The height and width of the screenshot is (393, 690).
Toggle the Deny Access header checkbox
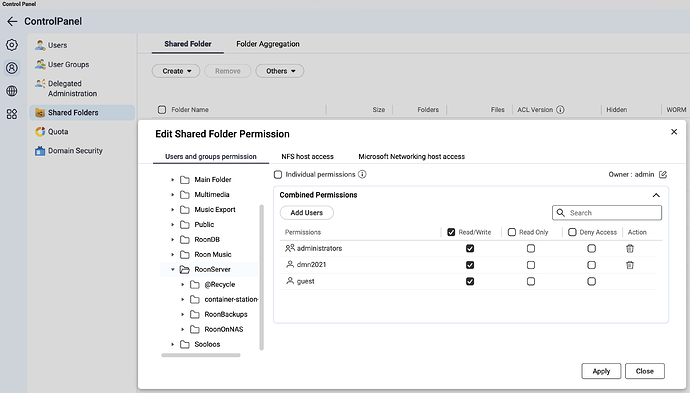(572, 232)
